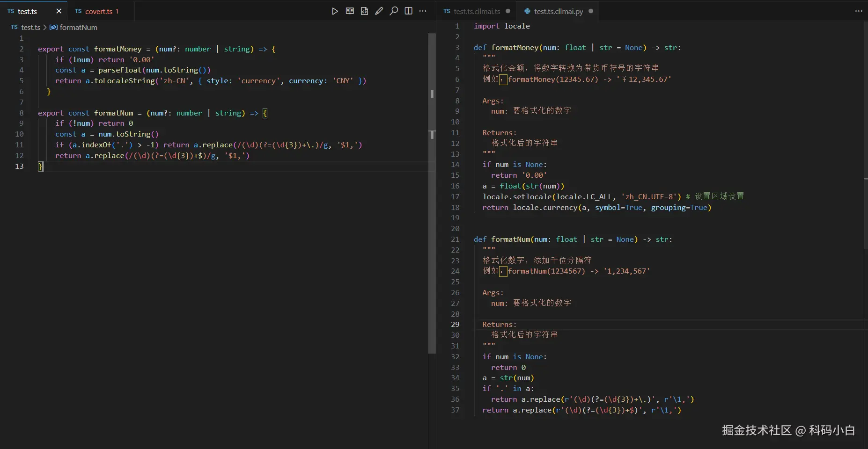The image size is (868, 449).
Task: Click 'parseFloat' in the test.ts editor
Action: tap(119, 70)
